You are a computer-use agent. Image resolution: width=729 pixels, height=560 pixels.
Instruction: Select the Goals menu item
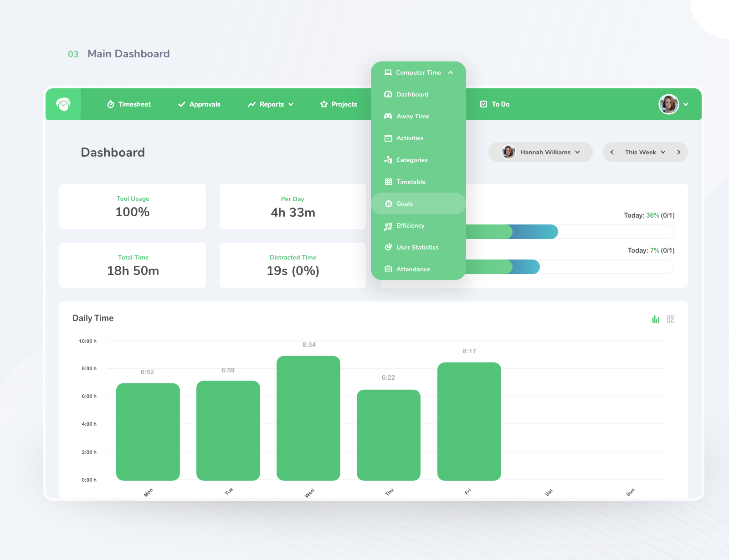(x=405, y=204)
